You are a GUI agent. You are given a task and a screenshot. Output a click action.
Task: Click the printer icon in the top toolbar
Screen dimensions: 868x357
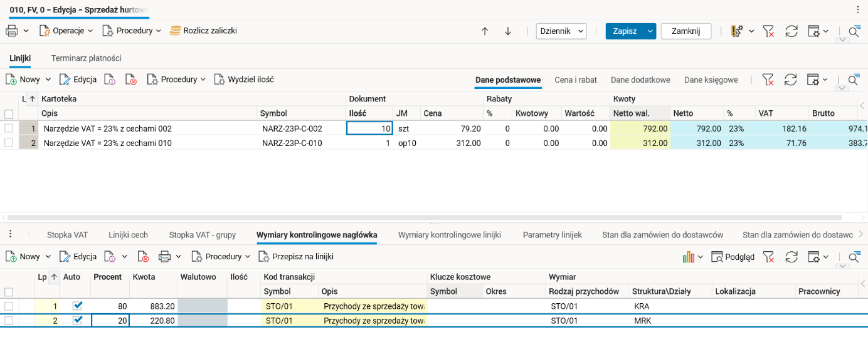[11, 31]
